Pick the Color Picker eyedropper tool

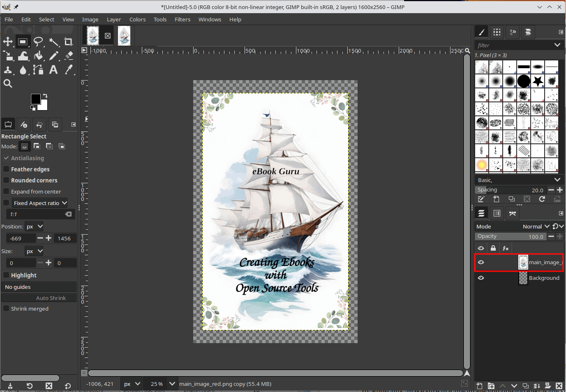[69, 69]
